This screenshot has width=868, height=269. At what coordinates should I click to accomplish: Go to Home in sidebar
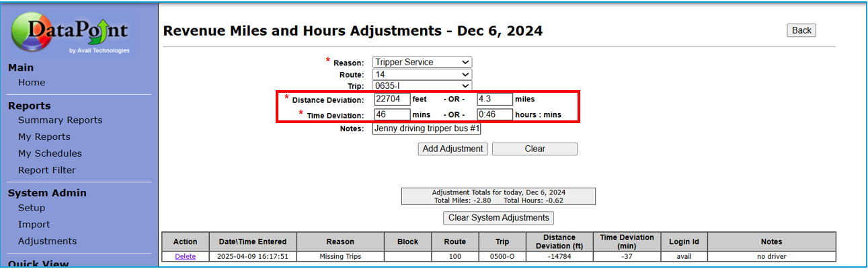[32, 83]
